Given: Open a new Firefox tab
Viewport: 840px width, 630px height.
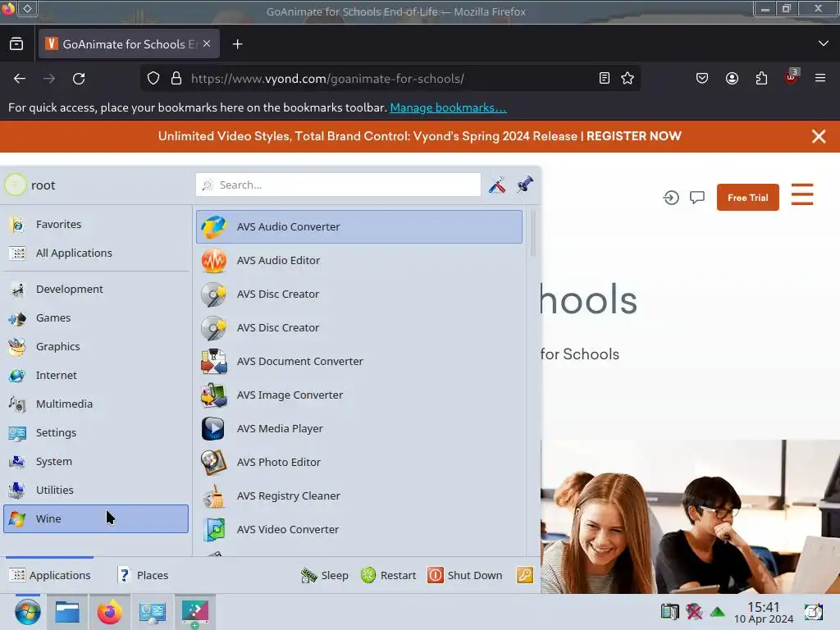Looking at the screenshot, I should pyautogui.click(x=237, y=44).
